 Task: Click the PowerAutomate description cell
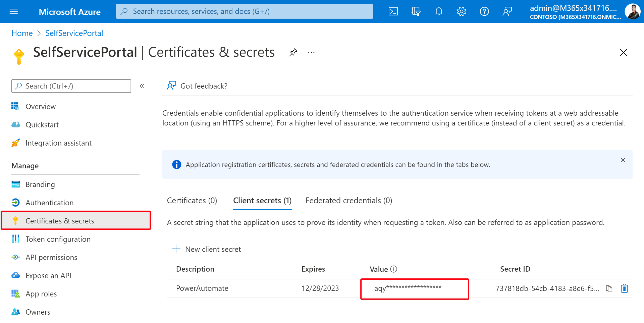click(x=202, y=288)
